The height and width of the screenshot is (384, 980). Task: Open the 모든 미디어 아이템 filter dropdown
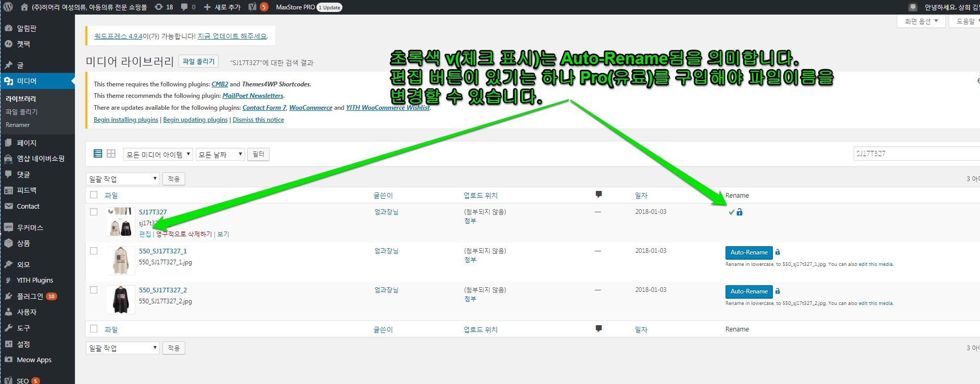pos(158,155)
